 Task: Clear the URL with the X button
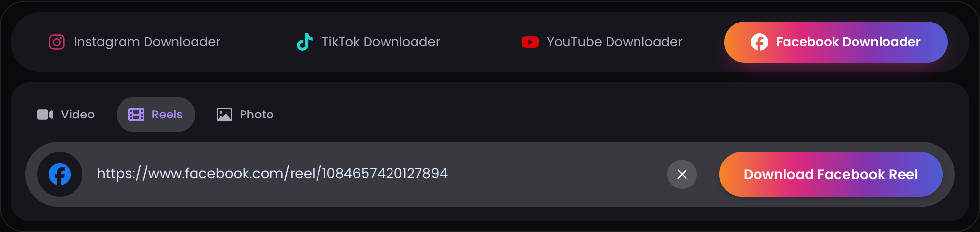682,174
